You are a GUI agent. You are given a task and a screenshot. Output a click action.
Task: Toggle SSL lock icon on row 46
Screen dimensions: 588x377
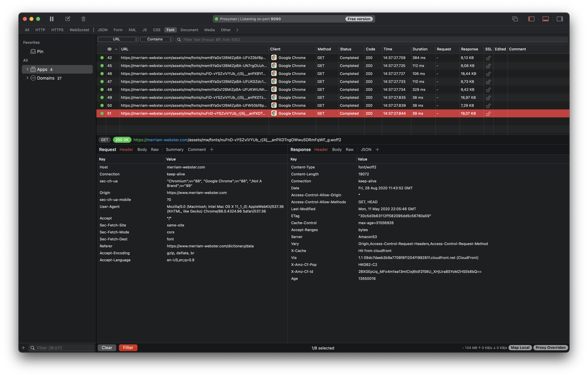click(488, 73)
